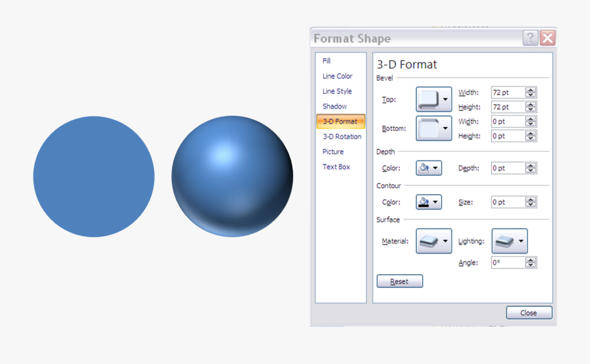
Task: Select the 3-D Format section
Action: [340, 121]
